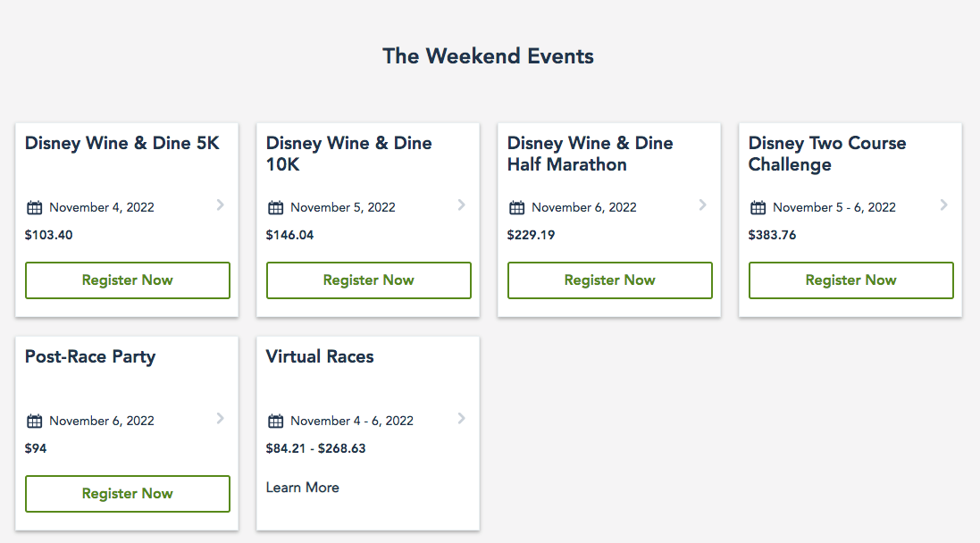Click calendar icon on Disney Wine & Dine 5K card
Image resolution: width=980 pixels, height=543 pixels.
tap(35, 208)
